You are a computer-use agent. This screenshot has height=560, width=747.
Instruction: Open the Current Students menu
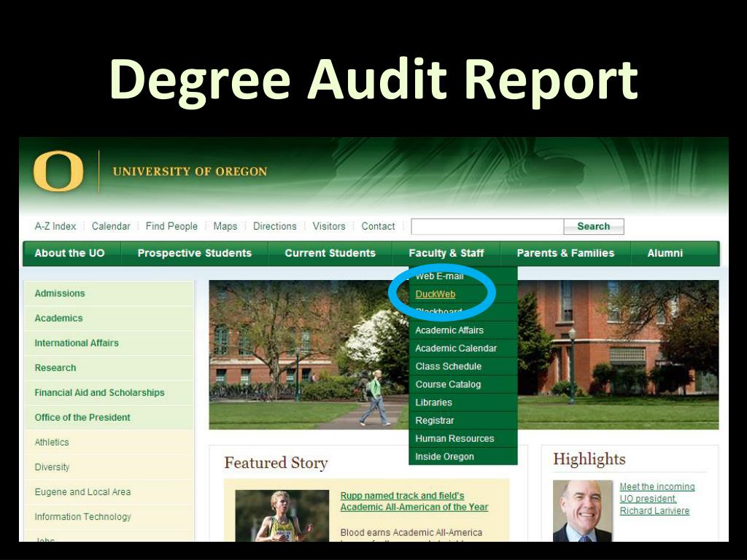tap(330, 253)
